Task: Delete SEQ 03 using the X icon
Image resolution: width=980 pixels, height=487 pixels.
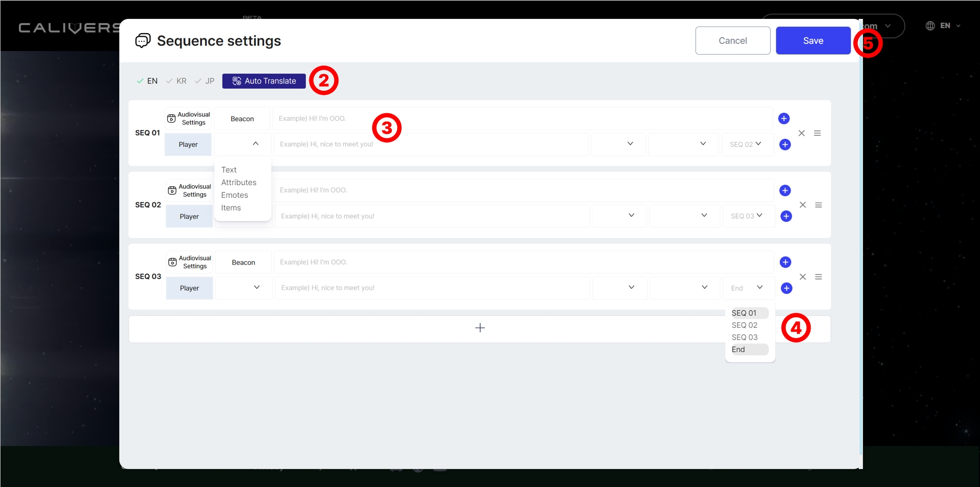Action: (x=802, y=277)
